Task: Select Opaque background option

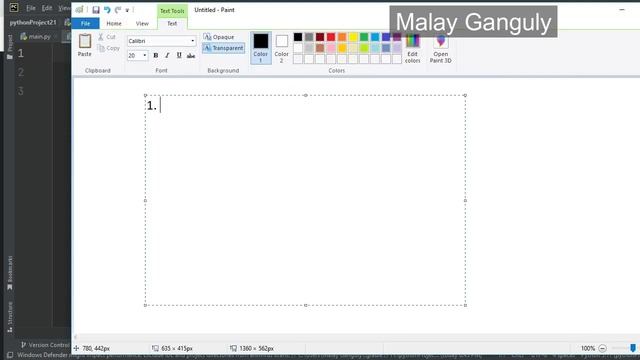Action: point(219,37)
